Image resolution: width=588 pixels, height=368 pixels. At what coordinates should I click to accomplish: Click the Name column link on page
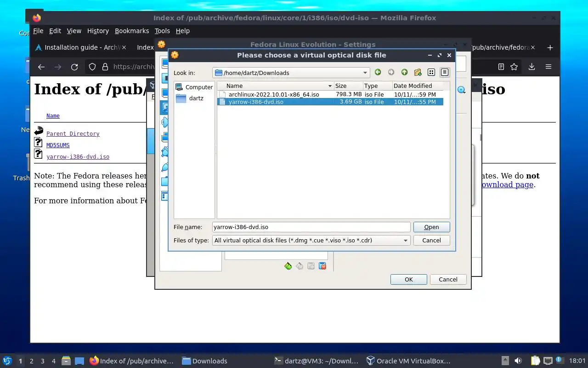tap(53, 116)
